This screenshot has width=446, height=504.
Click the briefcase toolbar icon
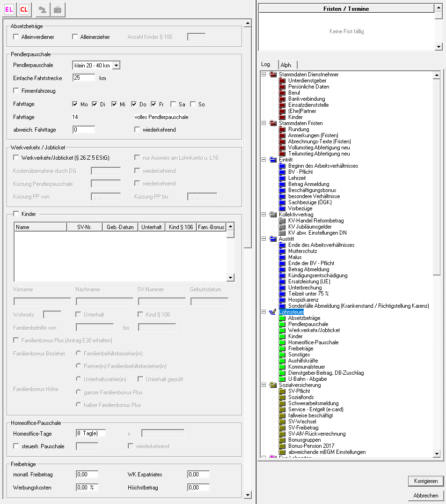pos(57,9)
